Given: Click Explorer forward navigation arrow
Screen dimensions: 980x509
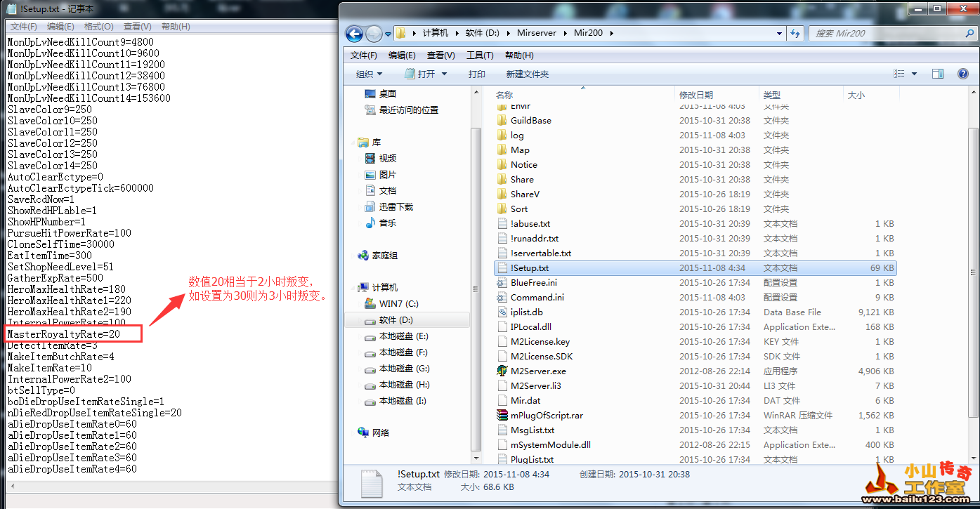Looking at the screenshot, I should point(374,33).
